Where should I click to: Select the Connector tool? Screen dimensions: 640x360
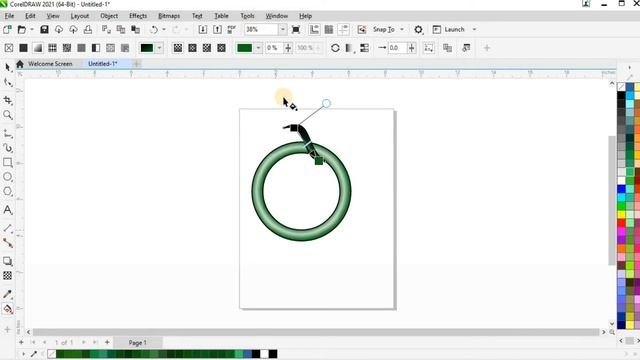(x=8, y=243)
